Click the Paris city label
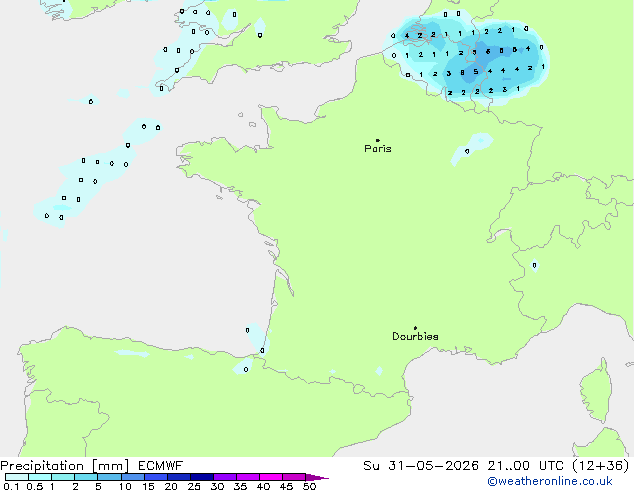Viewport: 634px width, 490px height. 378,149
